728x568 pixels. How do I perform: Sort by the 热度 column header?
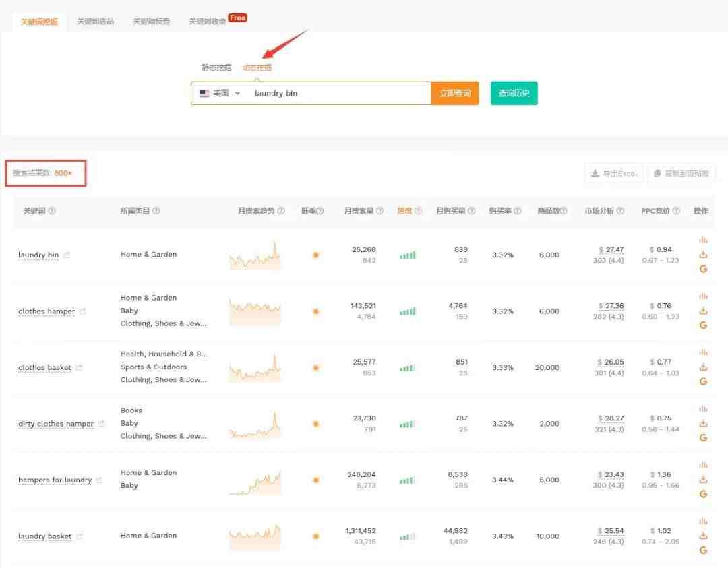404,211
